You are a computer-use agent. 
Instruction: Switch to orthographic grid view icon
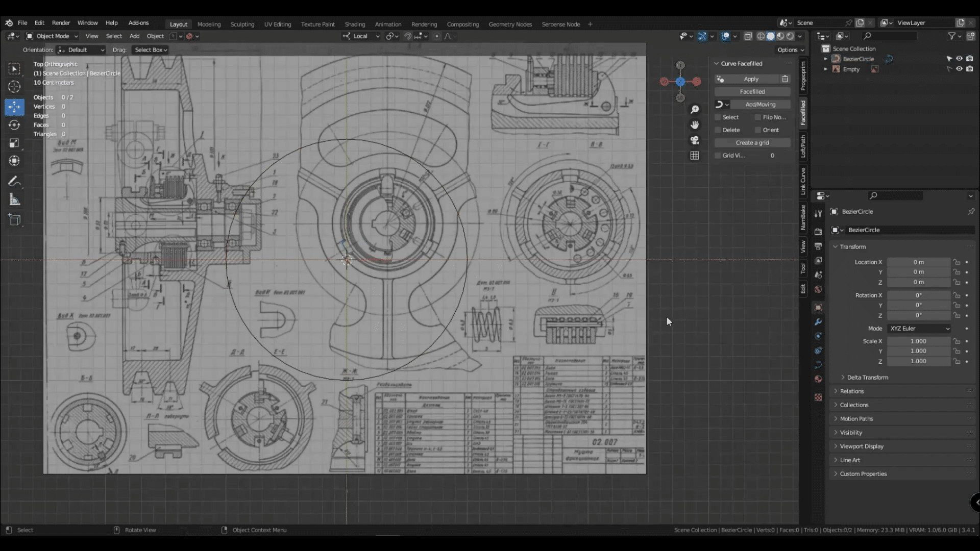(x=695, y=156)
